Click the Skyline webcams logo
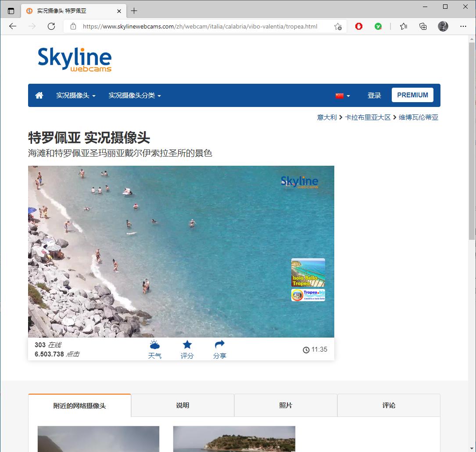Viewport: 476px width, 452px height. pos(75,58)
